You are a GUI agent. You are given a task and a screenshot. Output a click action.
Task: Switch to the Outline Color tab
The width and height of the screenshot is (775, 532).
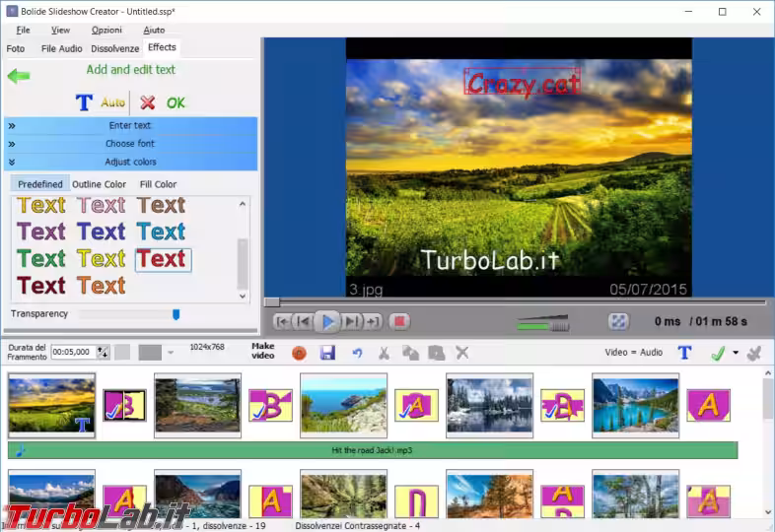pyautogui.click(x=99, y=184)
